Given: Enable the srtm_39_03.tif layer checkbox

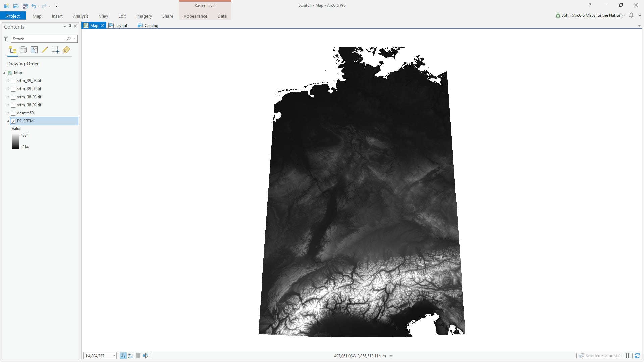Looking at the screenshot, I should point(13,81).
